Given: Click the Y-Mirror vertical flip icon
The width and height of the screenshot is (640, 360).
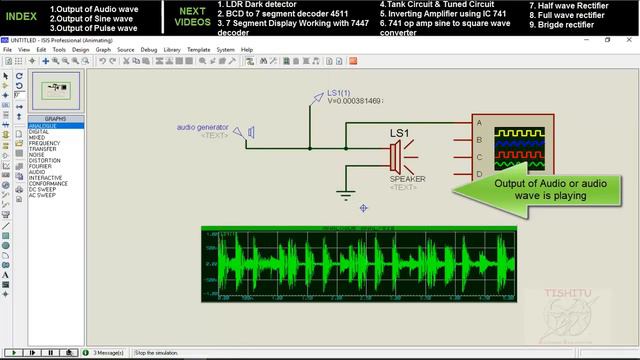Looking at the screenshot, I should pos(19,116).
